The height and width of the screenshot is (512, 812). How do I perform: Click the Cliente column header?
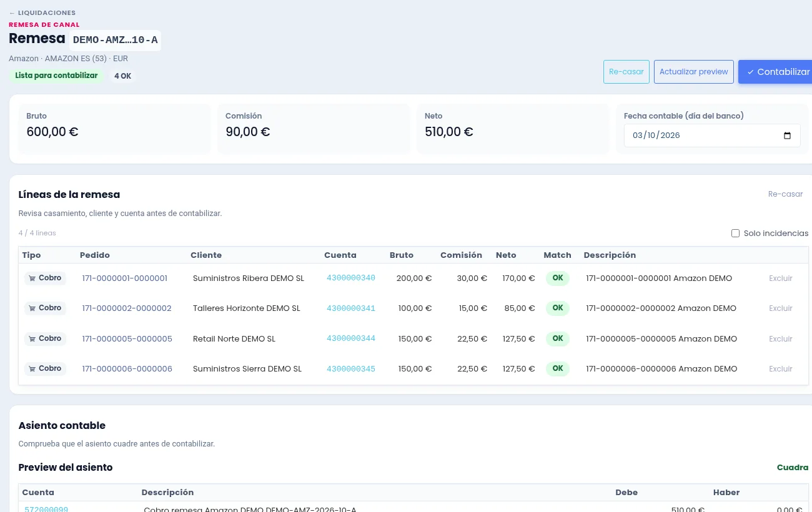click(x=206, y=255)
